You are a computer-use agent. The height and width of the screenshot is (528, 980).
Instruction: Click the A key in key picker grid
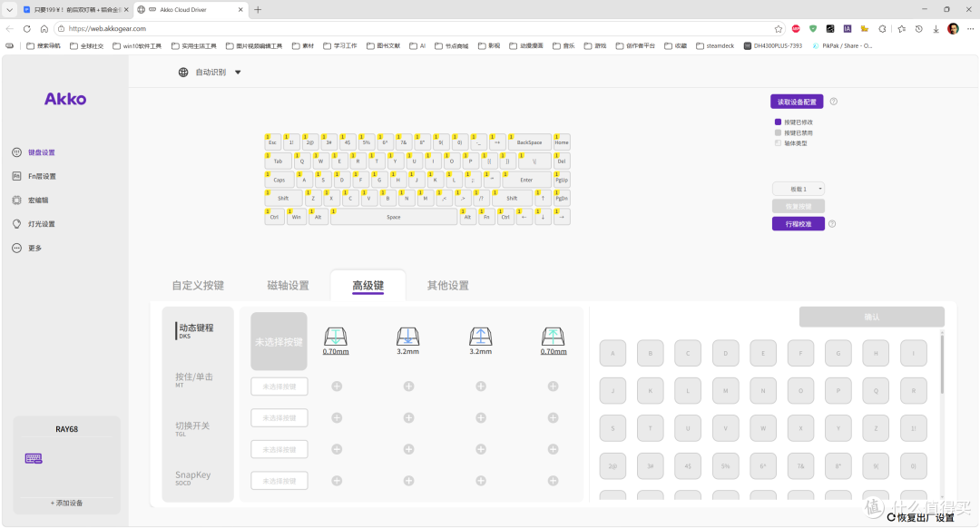pyautogui.click(x=612, y=354)
